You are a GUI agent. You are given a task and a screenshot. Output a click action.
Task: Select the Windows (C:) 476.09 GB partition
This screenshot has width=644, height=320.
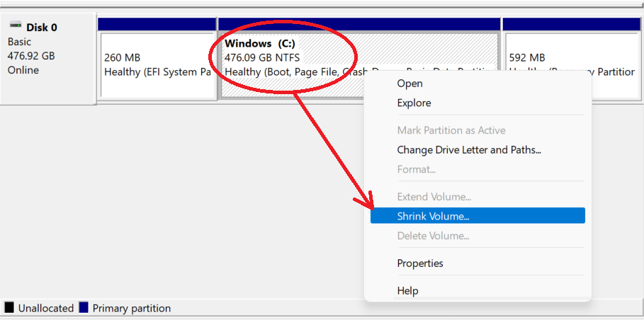[x=283, y=58]
